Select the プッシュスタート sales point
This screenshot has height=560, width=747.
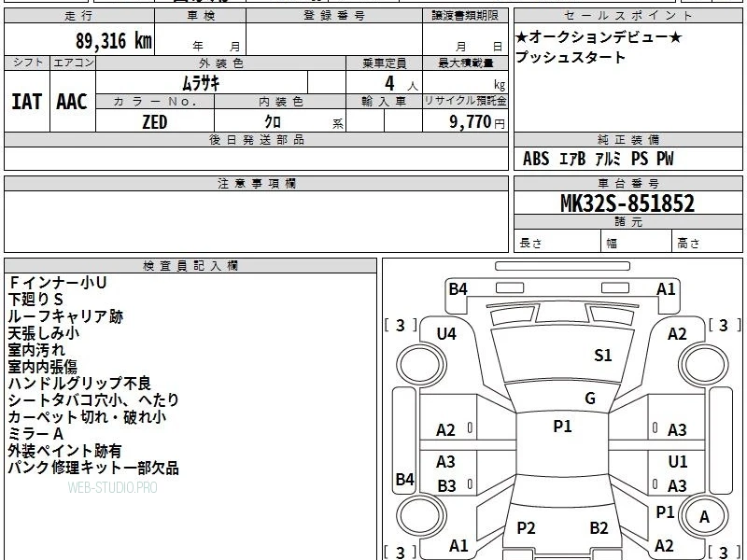click(x=571, y=57)
